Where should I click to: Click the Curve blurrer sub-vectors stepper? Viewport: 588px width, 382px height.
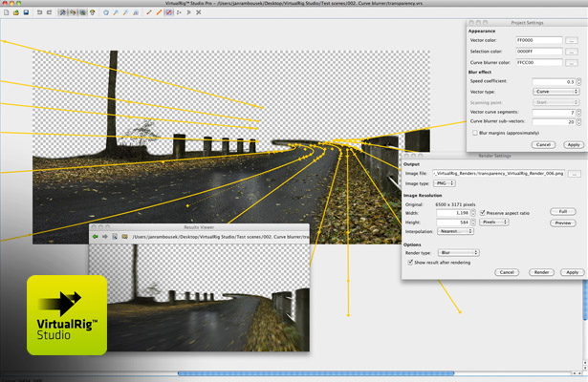pyautogui.click(x=578, y=121)
